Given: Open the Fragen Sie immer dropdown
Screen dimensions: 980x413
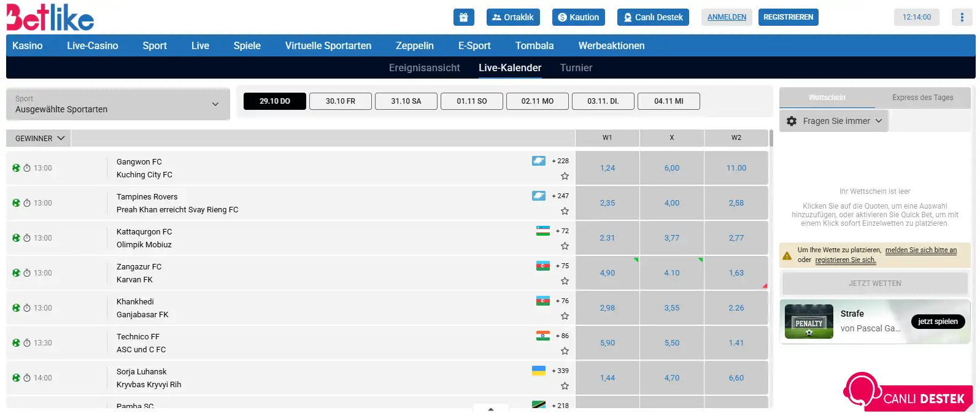Looking at the screenshot, I should point(834,121).
